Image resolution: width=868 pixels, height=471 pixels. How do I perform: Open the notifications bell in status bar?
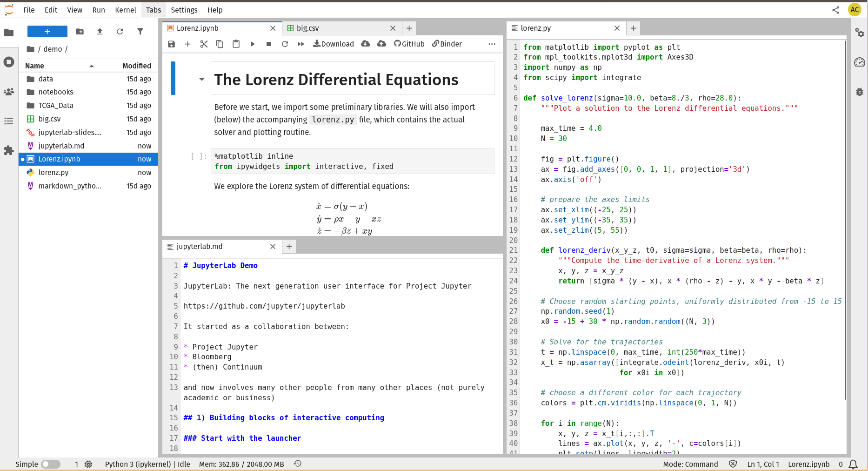click(853, 464)
